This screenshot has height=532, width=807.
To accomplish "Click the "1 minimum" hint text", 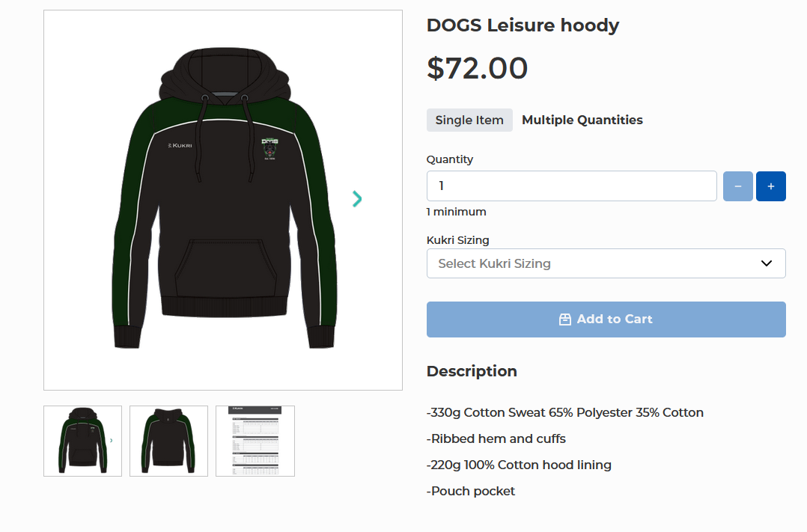I will pos(456,212).
